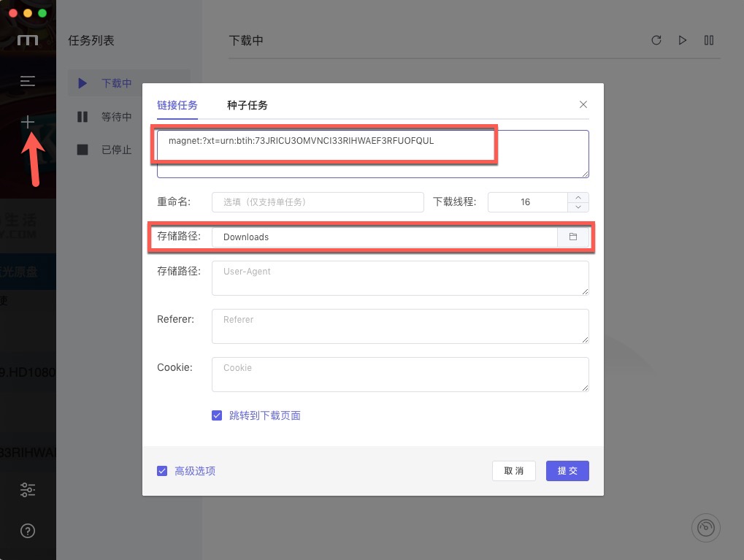The image size is (744, 560).
Task: Focus the Cookie text area
Action: (400, 375)
